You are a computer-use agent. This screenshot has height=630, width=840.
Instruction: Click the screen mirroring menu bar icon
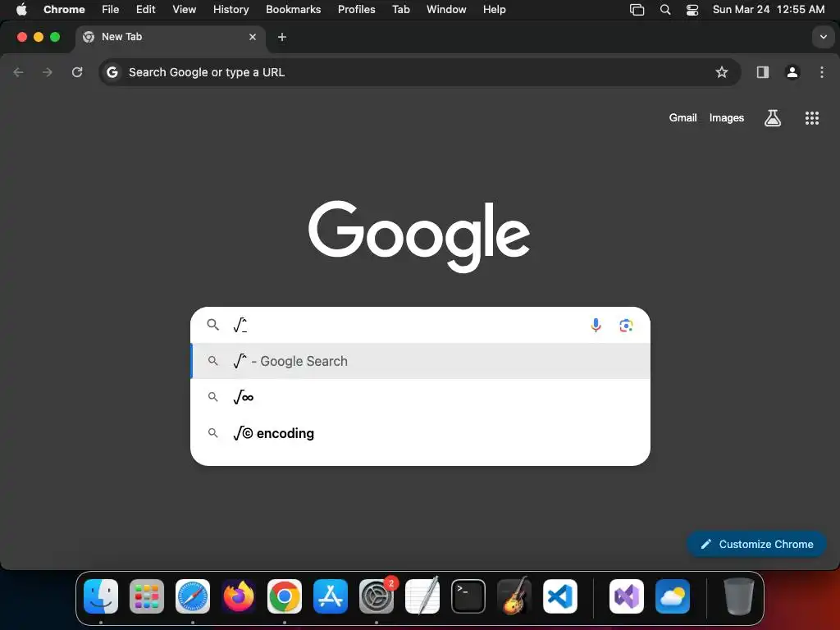(637, 9)
